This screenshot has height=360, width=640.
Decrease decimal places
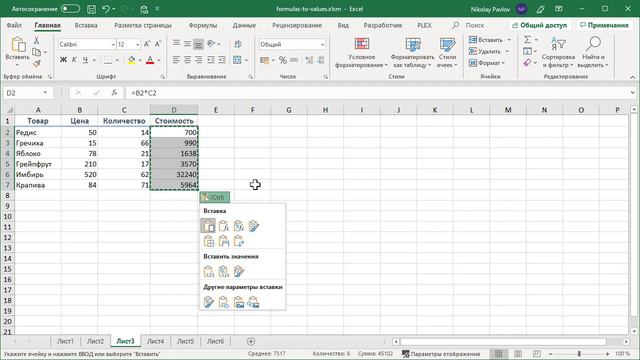click(x=320, y=60)
